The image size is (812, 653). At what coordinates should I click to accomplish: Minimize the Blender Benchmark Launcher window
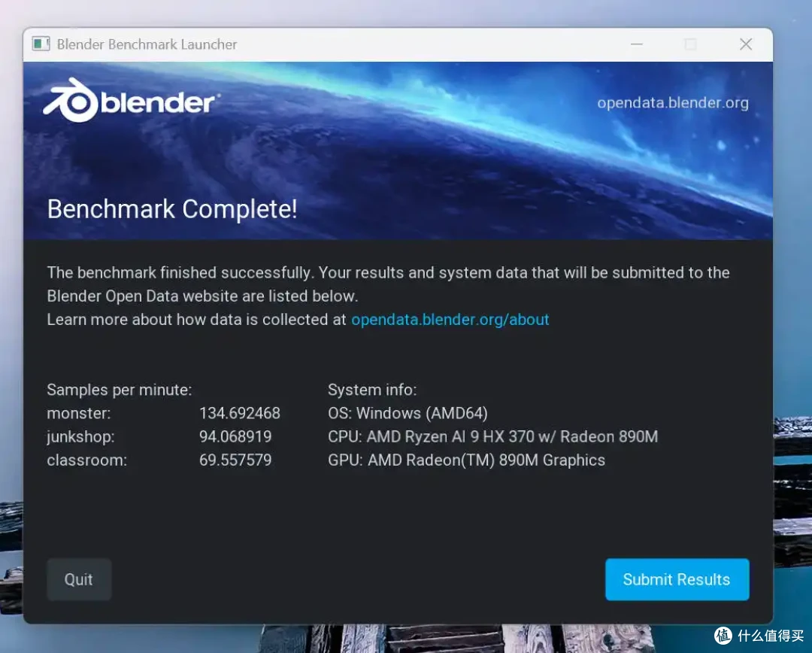[637, 44]
